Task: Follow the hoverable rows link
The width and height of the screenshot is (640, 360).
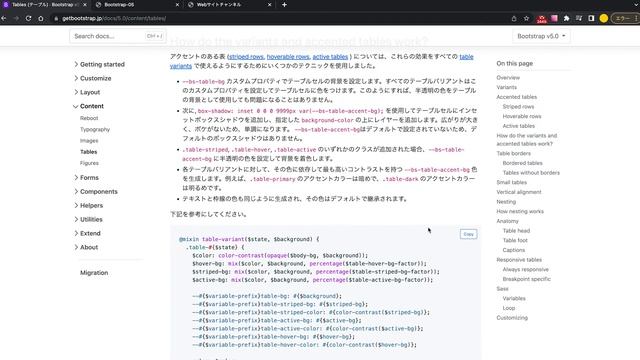Action: coord(288,57)
